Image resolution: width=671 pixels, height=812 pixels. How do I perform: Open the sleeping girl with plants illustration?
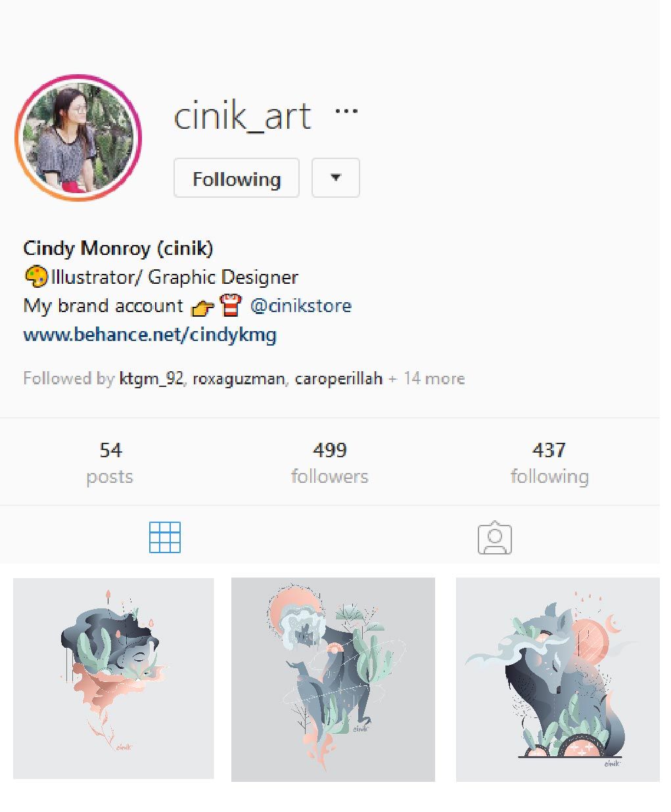(x=114, y=679)
